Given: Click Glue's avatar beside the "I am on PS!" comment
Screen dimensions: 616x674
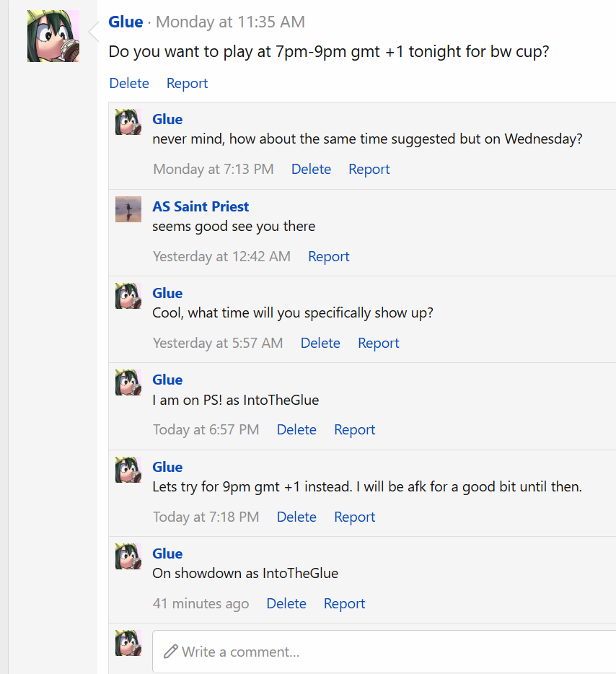Looking at the screenshot, I should pos(128,382).
